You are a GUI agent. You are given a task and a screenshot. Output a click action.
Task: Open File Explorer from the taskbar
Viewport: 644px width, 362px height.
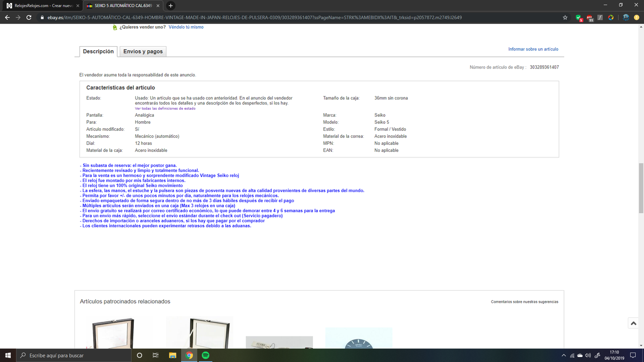coord(172,355)
